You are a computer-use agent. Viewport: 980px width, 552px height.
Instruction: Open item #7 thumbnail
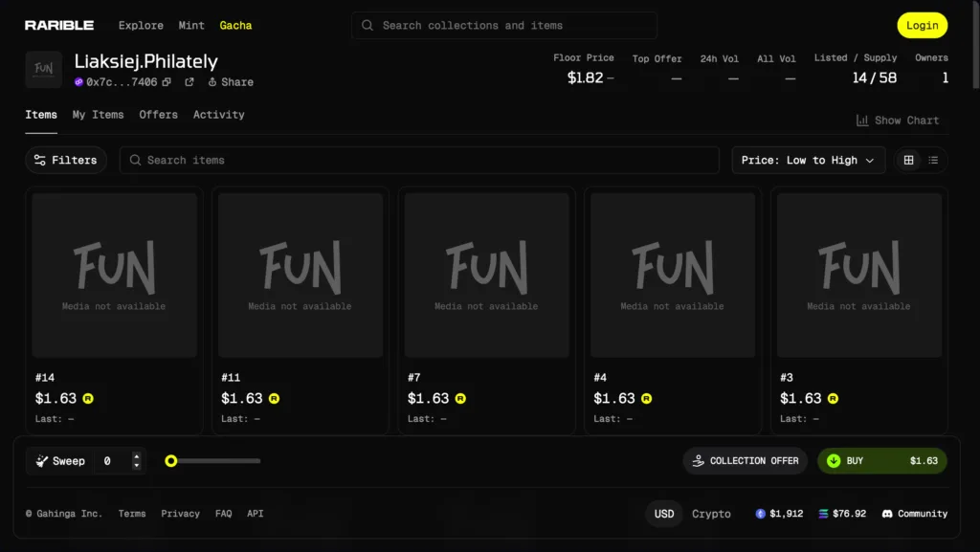coord(487,275)
